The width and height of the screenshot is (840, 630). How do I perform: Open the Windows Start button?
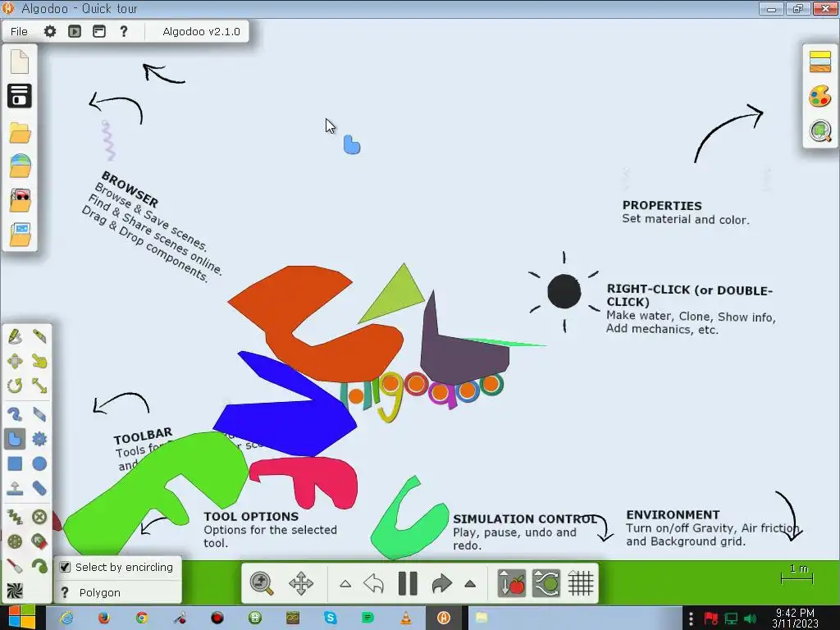pyautogui.click(x=21, y=618)
